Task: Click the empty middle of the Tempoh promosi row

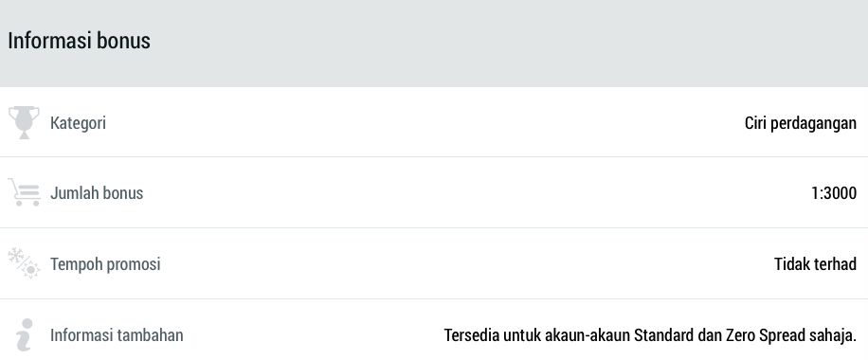Action: [467, 263]
